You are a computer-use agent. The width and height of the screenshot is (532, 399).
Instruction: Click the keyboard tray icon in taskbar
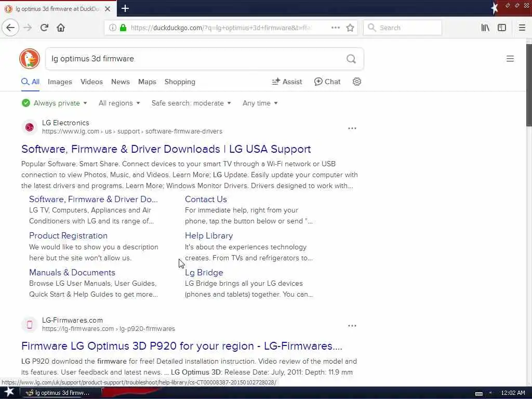478,394
